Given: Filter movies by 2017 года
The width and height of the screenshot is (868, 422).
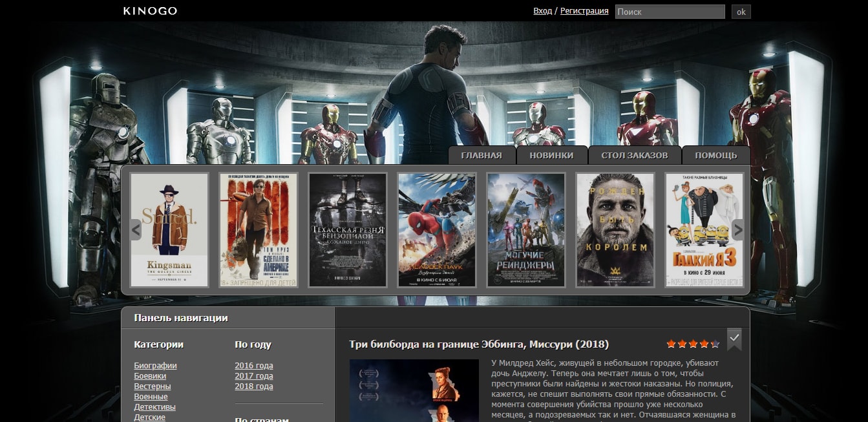Looking at the screenshot, I should (253, 376).
